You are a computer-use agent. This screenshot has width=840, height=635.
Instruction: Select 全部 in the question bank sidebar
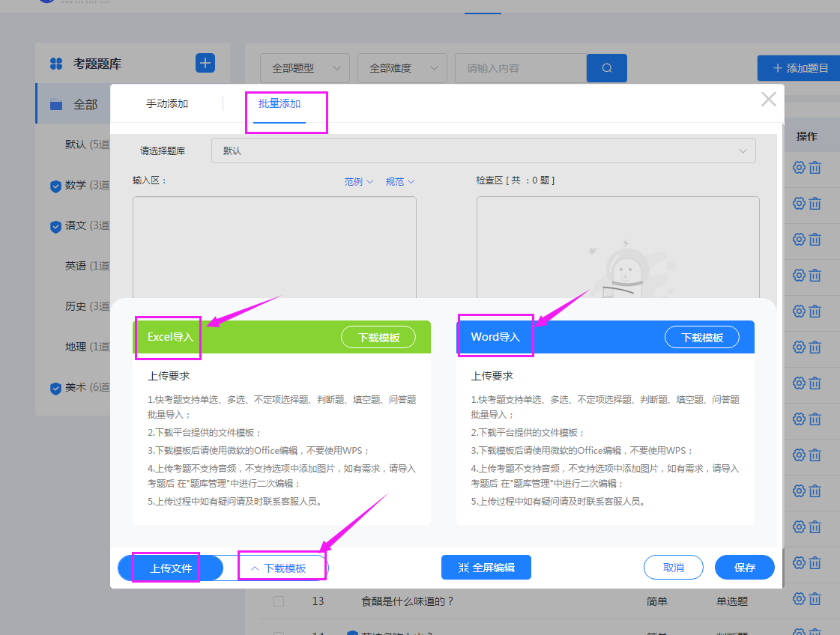click(74, 104)
